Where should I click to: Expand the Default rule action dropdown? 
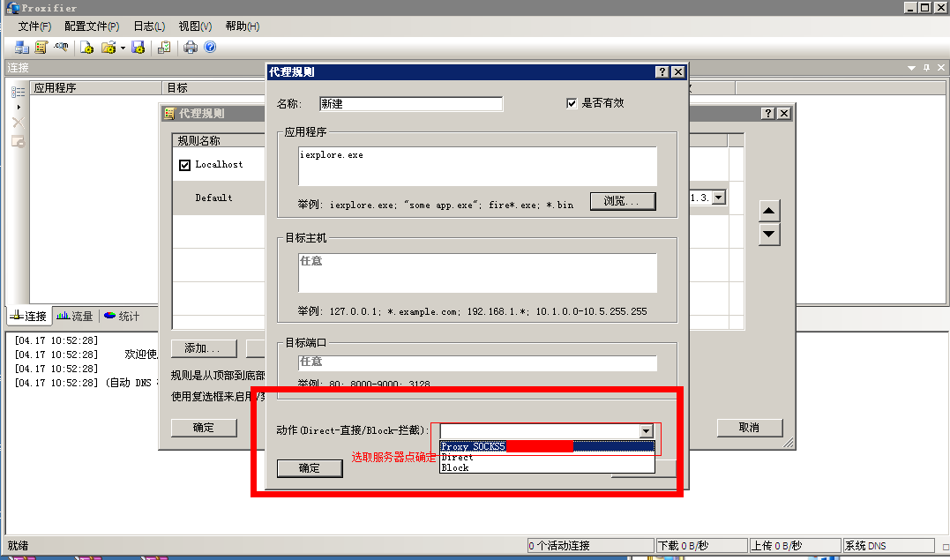(x=719, y=198)
